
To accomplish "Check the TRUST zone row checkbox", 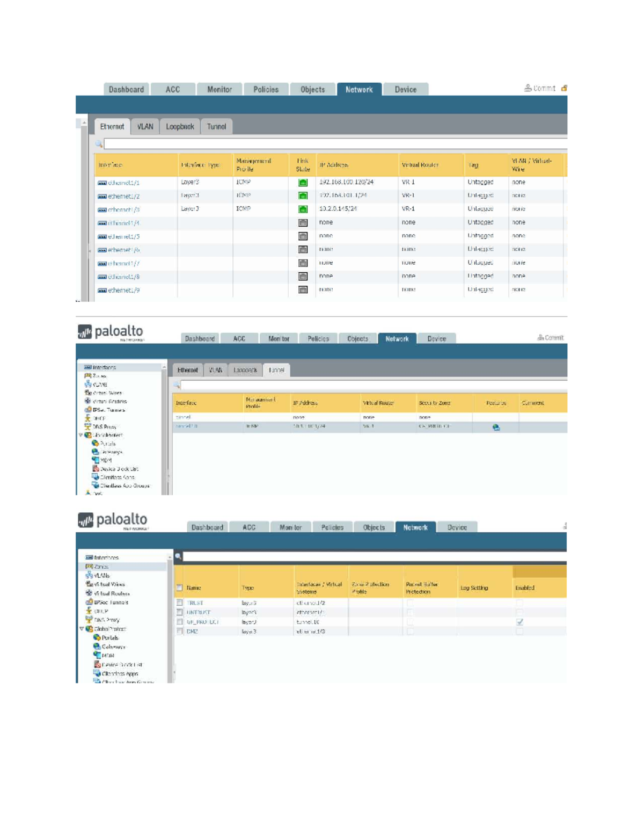I will (180, 603).
